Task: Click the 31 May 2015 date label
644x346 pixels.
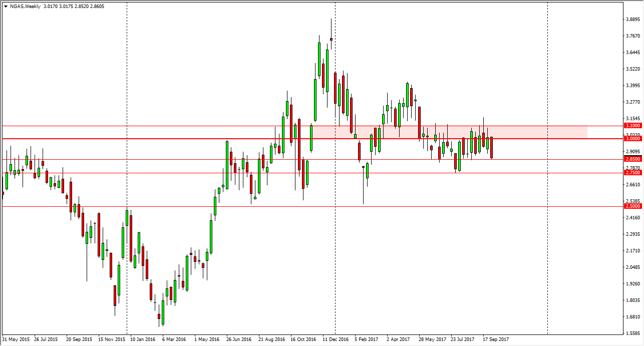Action: pyautogui.click(x=16, y=339)
